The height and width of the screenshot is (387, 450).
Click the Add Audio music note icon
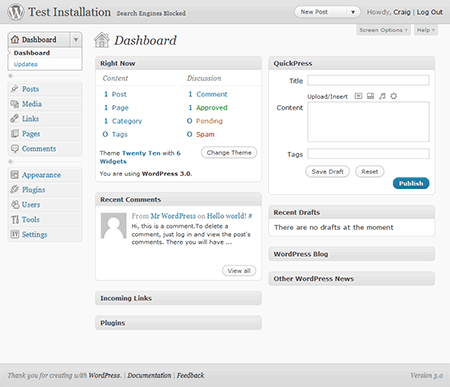382,96
